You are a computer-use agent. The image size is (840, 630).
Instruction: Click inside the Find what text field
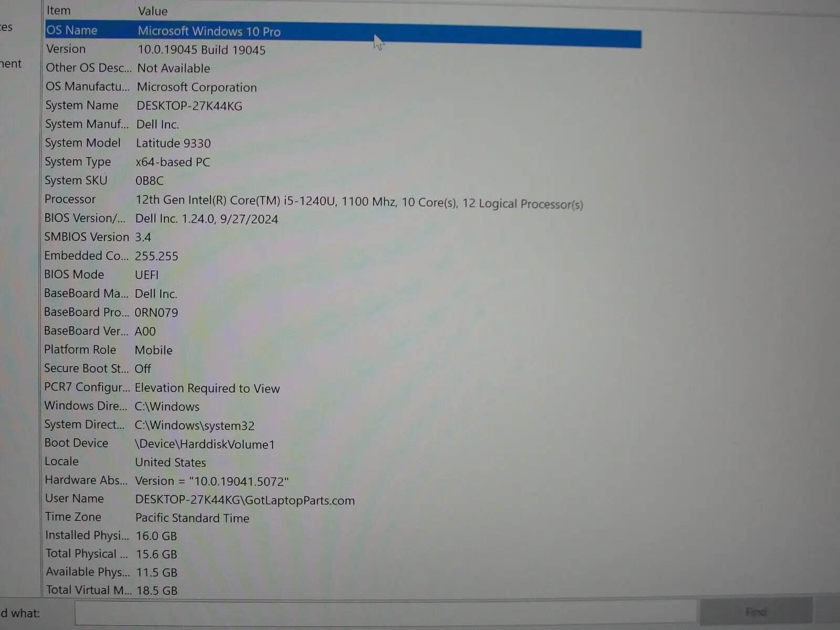(367, 611)
